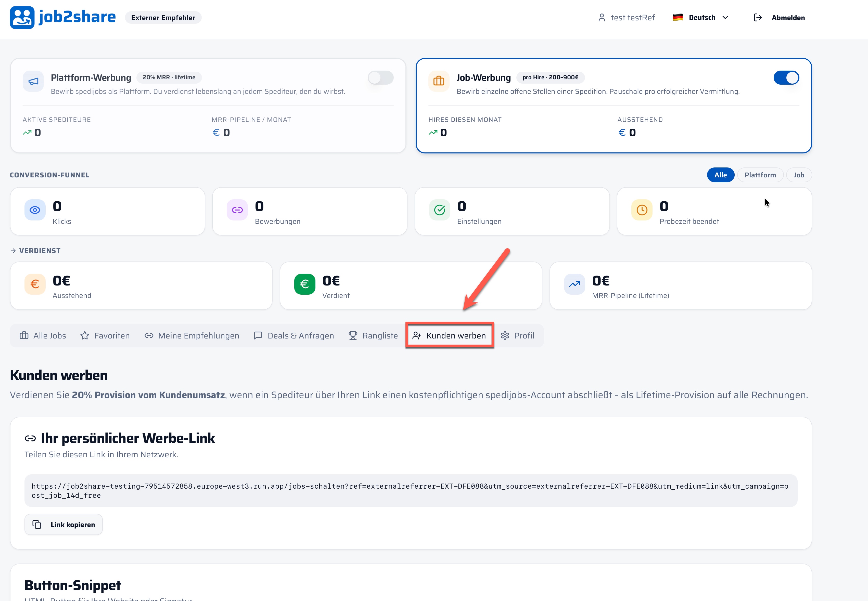
Task: Open the Kunden werben tab
Action: [x=450, y=335]
